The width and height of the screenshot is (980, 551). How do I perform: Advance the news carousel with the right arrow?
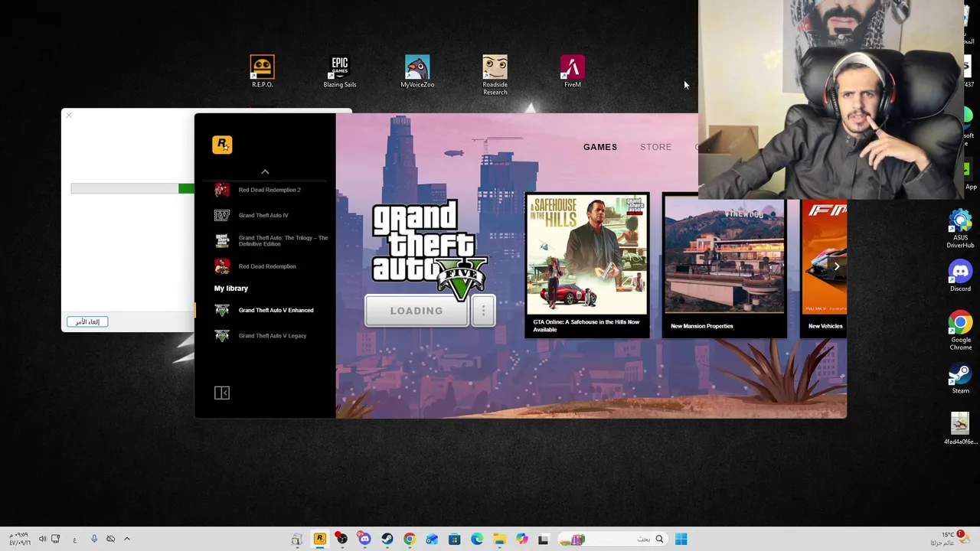tap(837, 266)
